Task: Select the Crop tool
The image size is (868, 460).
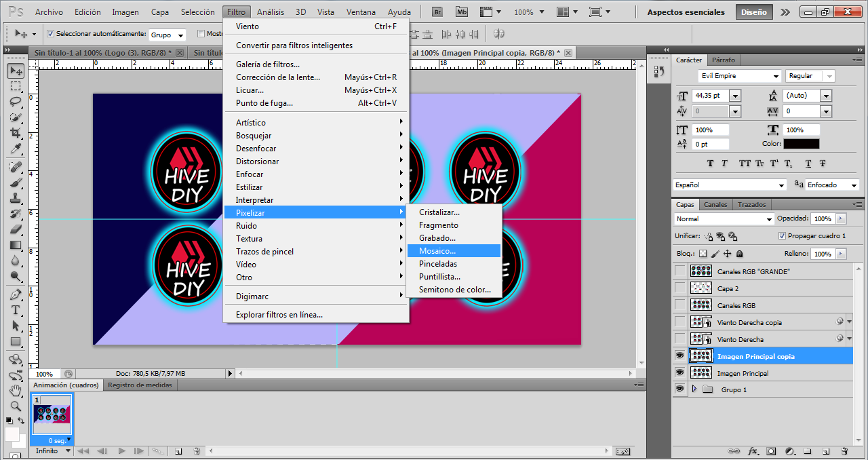Action: pos(16,133)
